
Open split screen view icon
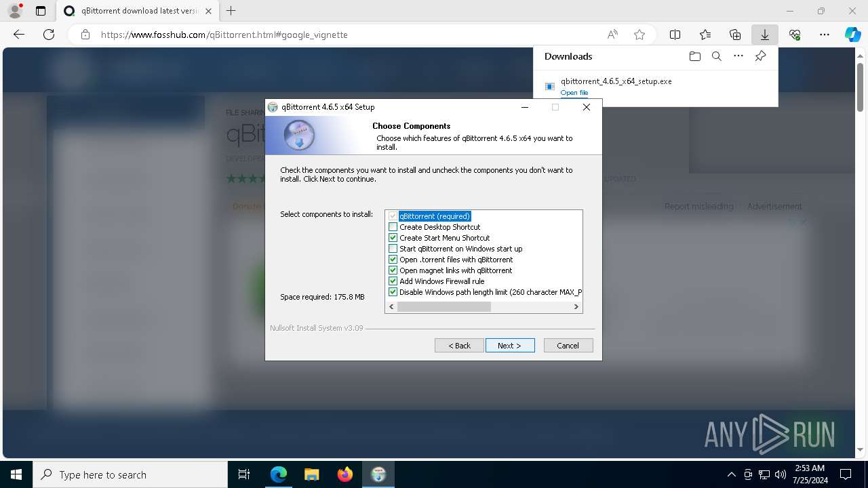click(675, 35)
